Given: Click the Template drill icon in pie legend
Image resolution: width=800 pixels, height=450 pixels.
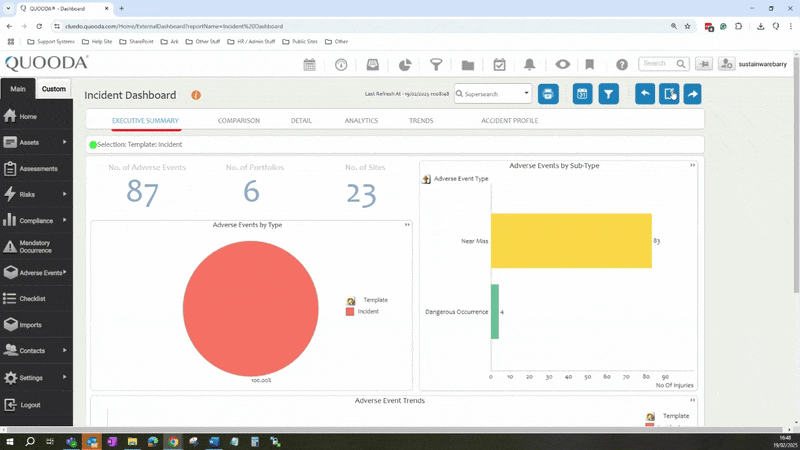Looking at the screenshot, I should (x=351, y=301).
